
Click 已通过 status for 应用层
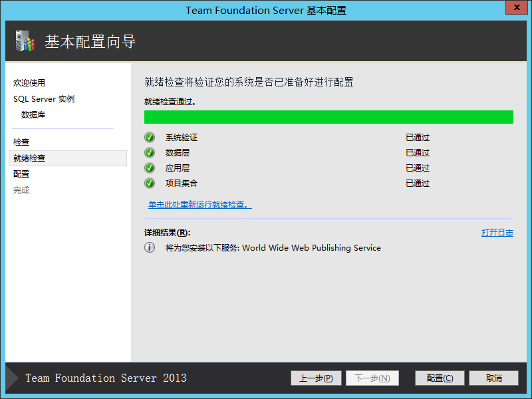pyautogui.click(x=418, y=168)
